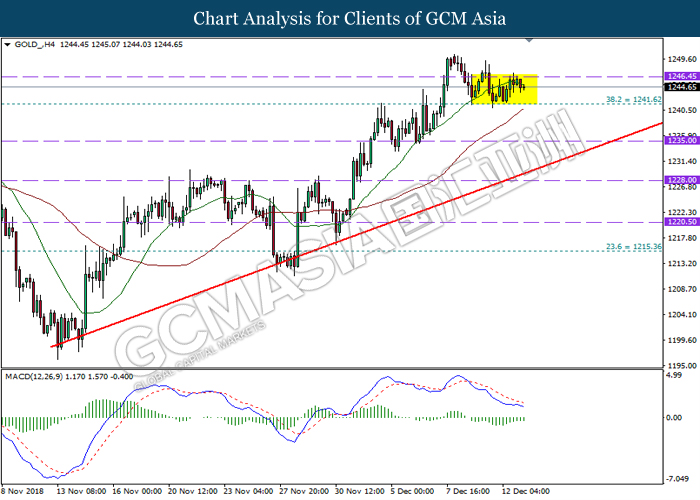Image resolution: width=700 pixels, height=500 pixels.
Task: Click the GOLD_,H4 symbol title text
Action: click(35, 45)
